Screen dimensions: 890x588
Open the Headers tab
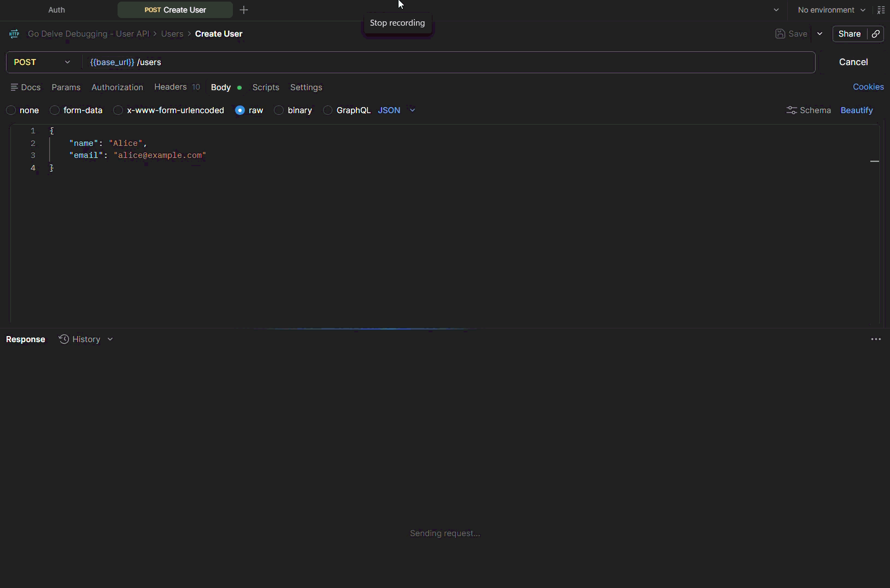177,87
